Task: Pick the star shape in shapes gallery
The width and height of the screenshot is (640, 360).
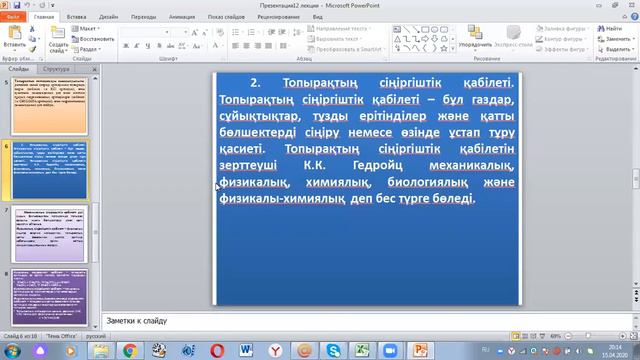Action: [444, 48]
